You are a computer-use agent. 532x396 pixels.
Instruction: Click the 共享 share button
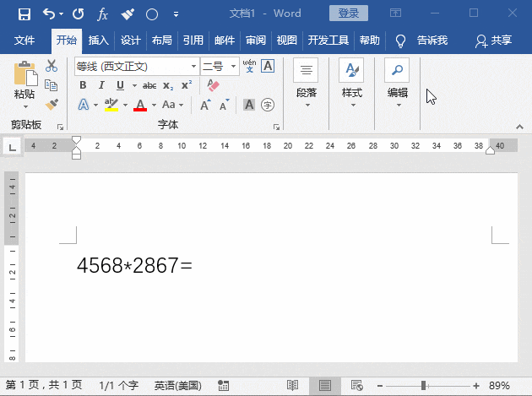pyautogui.click(x=494, y=41)
